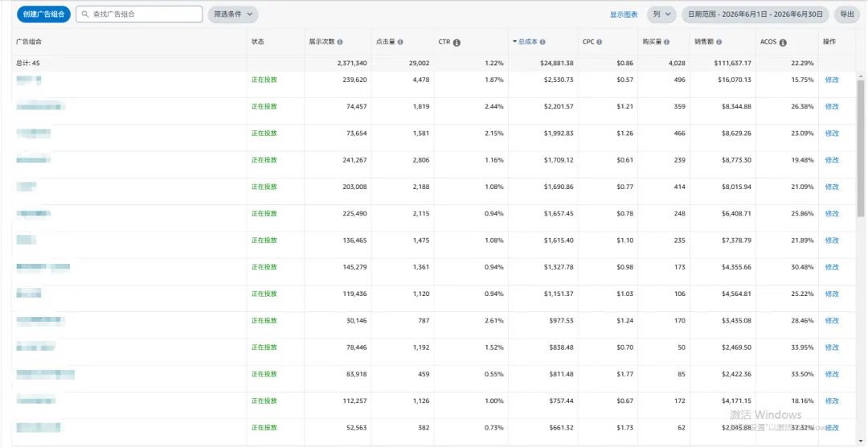Image resolution: width=868 pixels, height=448 pixels.
Task: Click the info icon beside 销售额 header
Action: (x=719, y=42)
